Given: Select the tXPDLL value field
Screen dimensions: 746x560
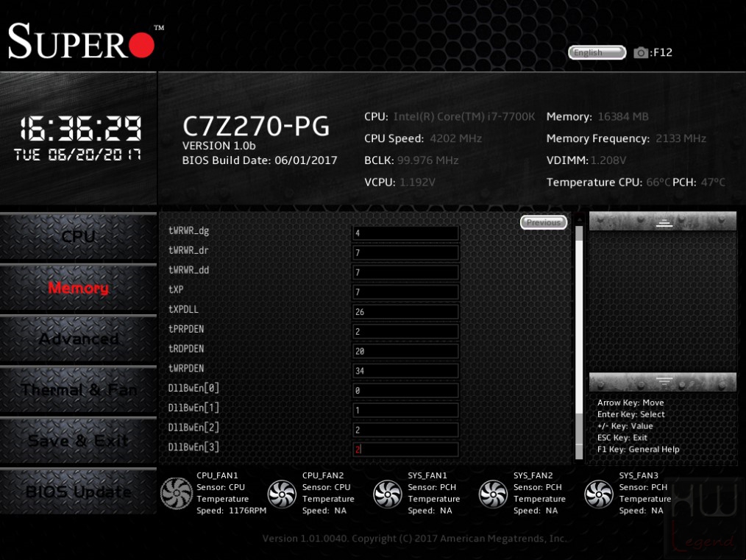Looking at the screenshot, I should click(405, 311).
